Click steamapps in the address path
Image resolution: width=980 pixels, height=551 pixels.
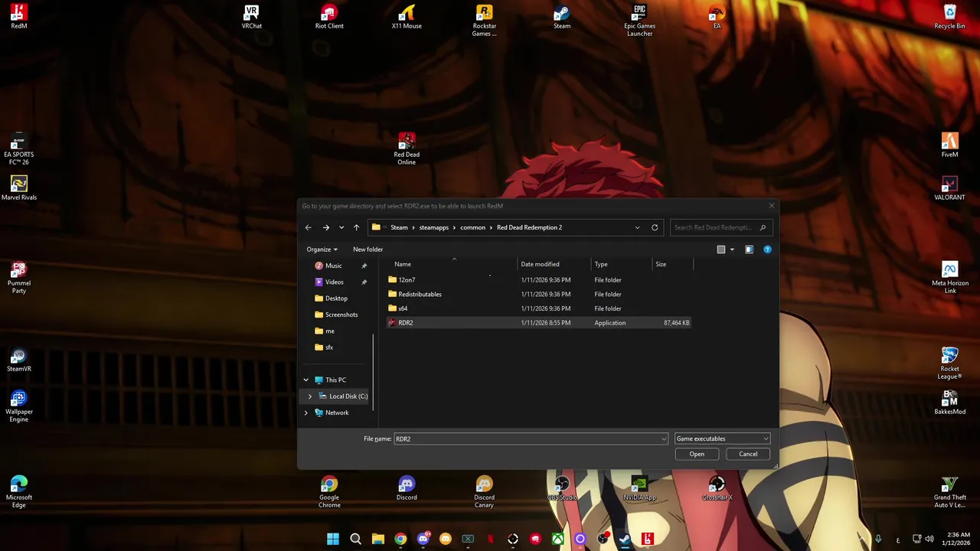click(433, 227)
